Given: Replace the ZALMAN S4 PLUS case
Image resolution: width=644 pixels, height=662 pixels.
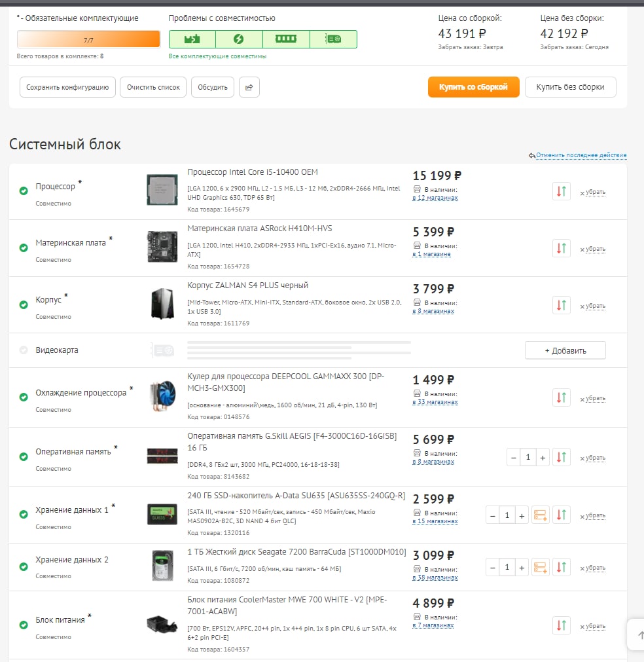Looking at the screenshot, I should [562, 305].
